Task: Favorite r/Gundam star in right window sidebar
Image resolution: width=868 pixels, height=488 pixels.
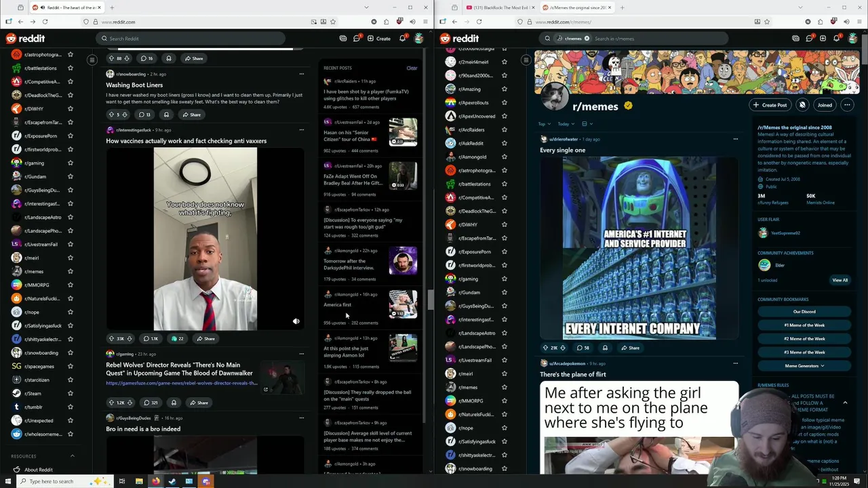Action: [504, 292]
